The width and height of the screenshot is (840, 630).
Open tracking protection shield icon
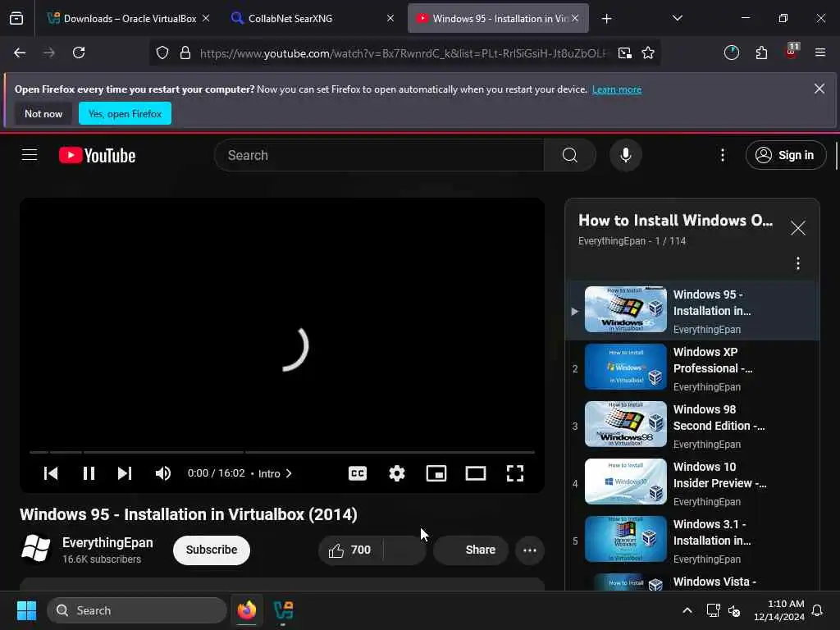(x=162, y=52)
